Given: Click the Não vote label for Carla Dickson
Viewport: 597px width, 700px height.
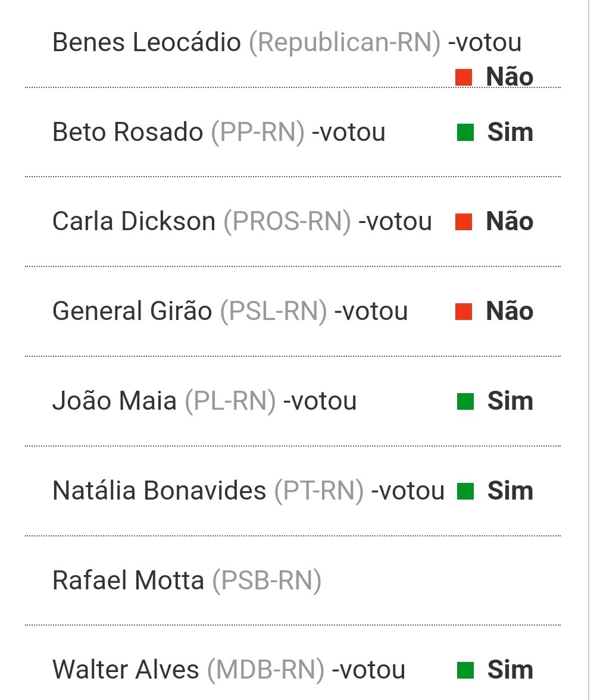Looking at the screenshot, I should [x=510, y=221].
